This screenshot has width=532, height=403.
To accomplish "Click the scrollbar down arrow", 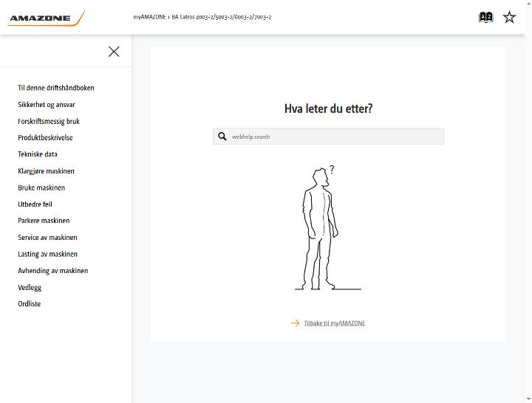I will 528,399.
